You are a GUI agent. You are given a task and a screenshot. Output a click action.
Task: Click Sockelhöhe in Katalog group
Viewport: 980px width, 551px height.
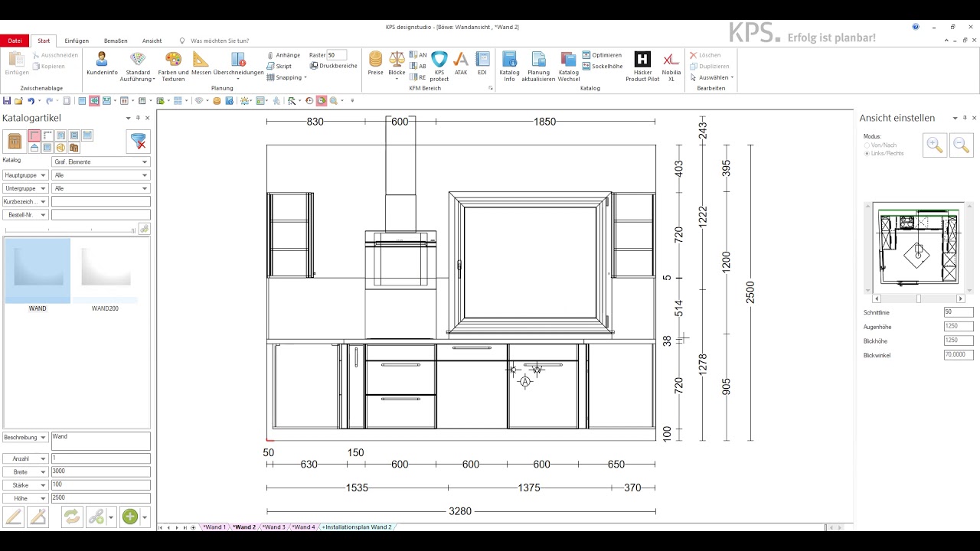point(602,66)
